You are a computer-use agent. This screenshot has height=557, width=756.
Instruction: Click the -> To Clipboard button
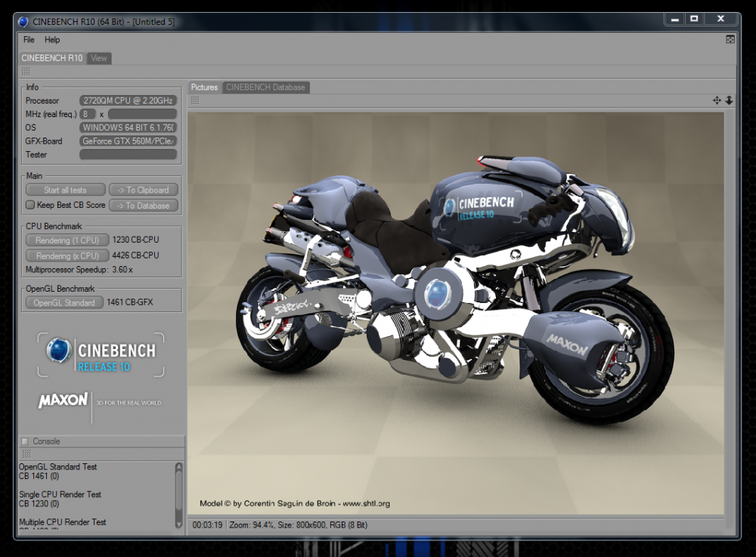point(143,190)
